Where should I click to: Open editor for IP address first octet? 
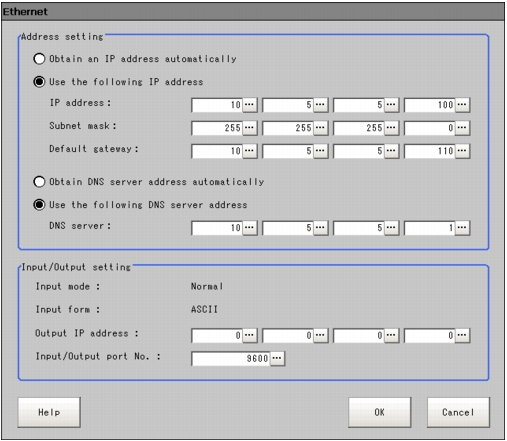point(249,105)
